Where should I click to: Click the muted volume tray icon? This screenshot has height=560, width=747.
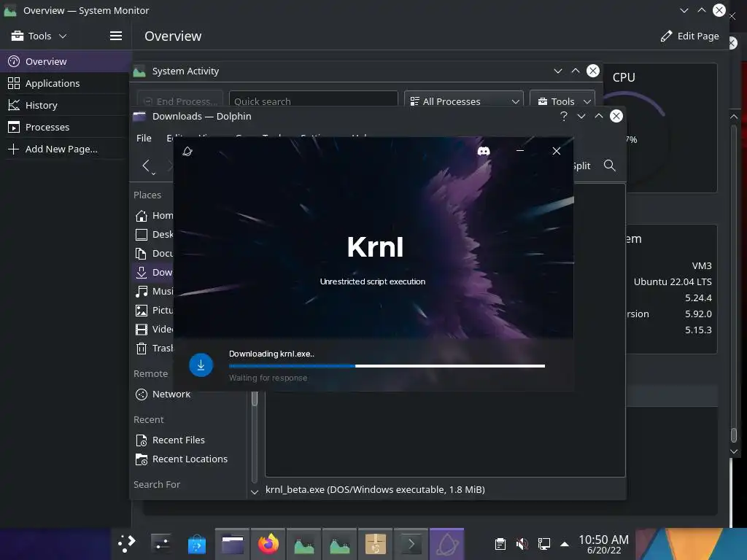(x=522, y=544)
